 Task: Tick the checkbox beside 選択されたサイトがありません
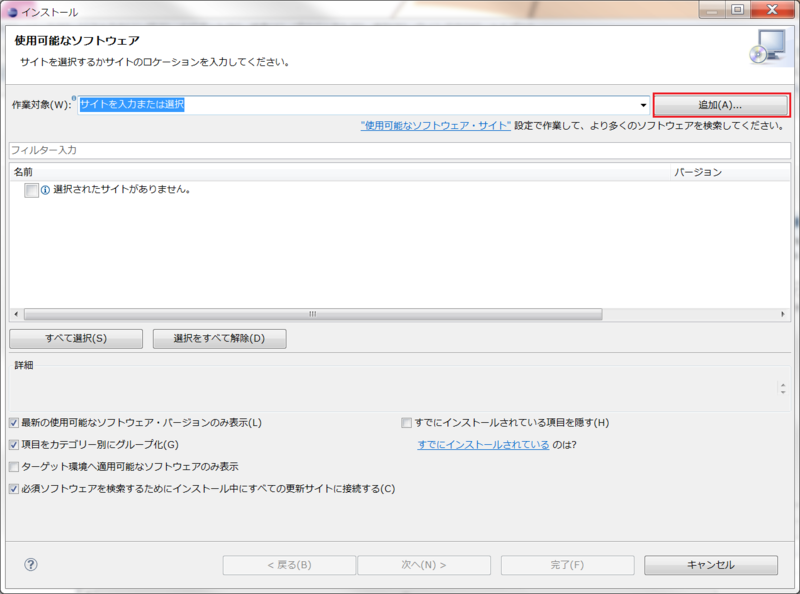tap(31, 190)
